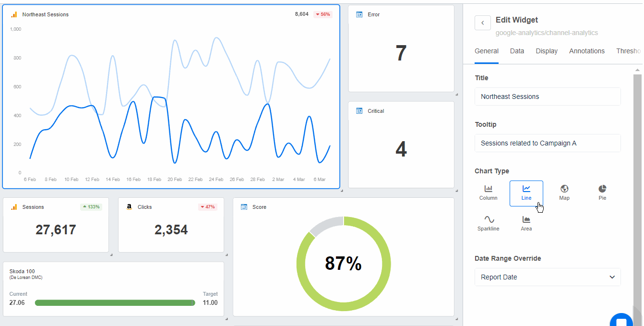
Task: Click the table icon on the Critical widget
Action: (x=359, y=111)
